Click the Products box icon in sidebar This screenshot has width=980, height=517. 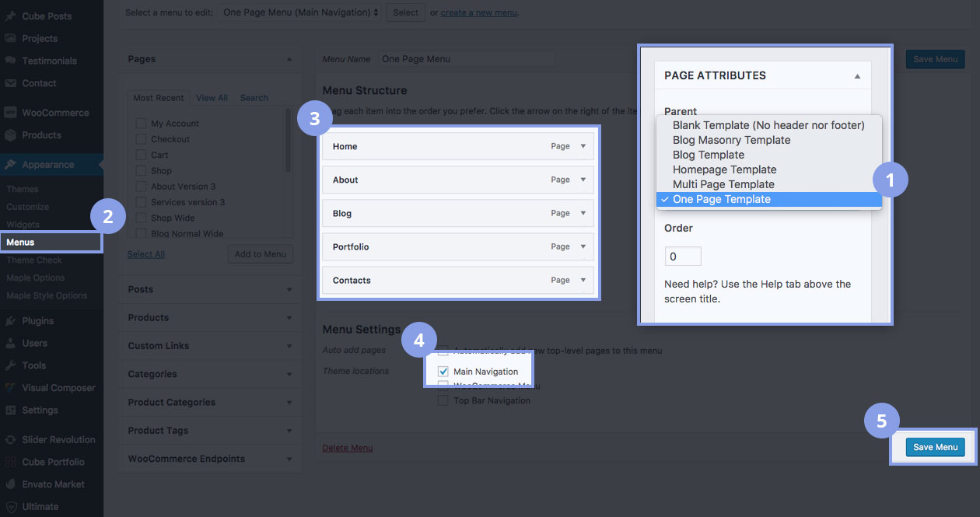pos(11,135)
